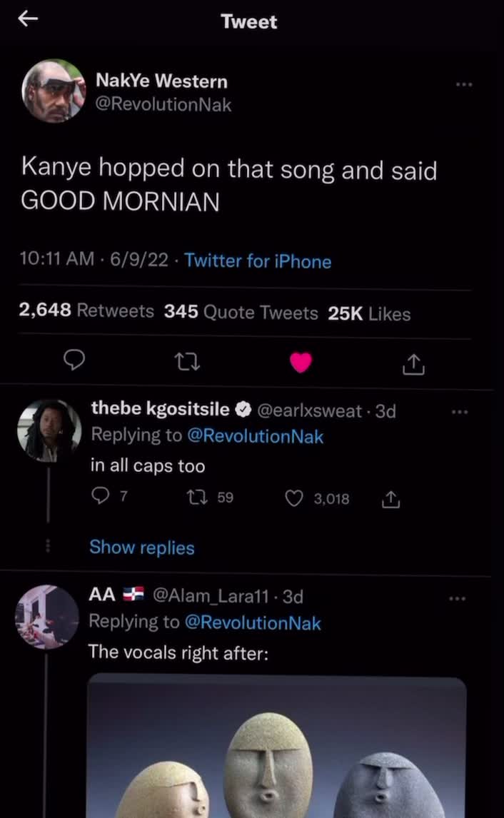Share the main tweet
The width and height of the screenshot is (504, 818).
413,365
